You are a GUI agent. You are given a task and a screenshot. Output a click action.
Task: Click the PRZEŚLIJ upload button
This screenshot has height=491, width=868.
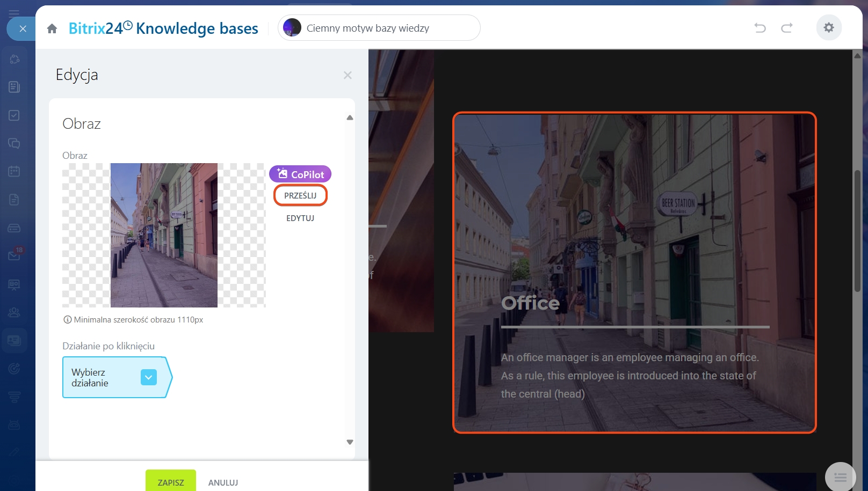point(300,196)
